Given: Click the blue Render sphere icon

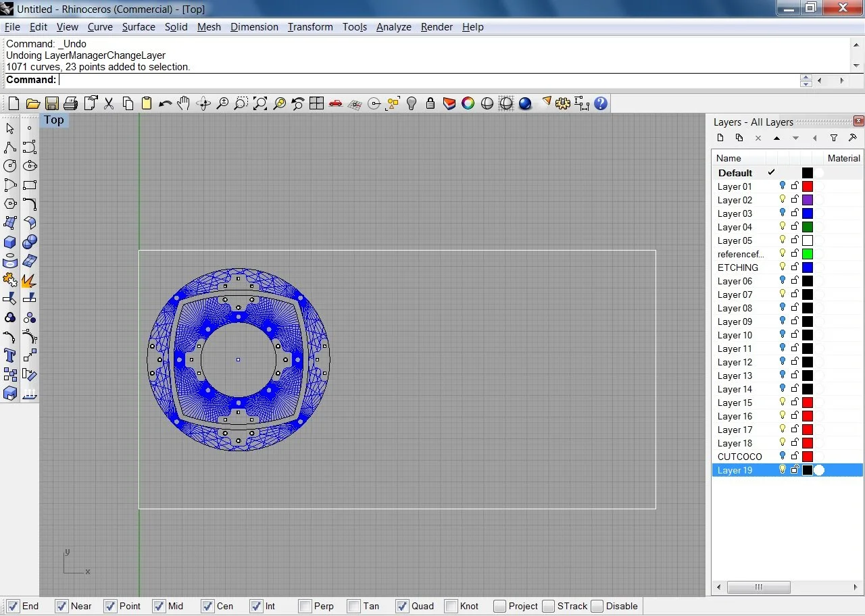Looking at the screenshot, I should coord(525,103).
